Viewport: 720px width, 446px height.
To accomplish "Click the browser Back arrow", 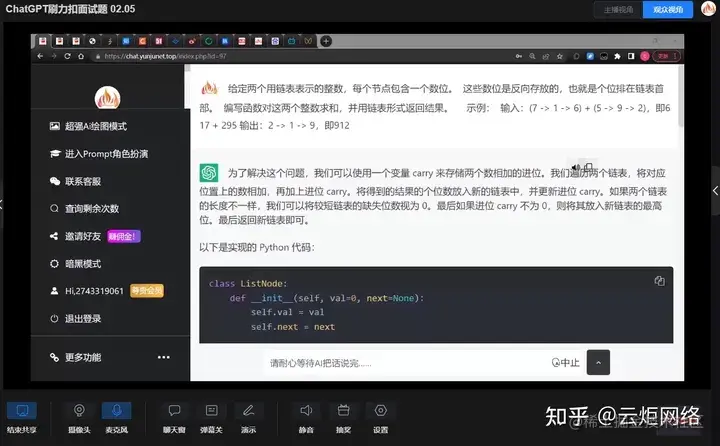I will [40, 56].
